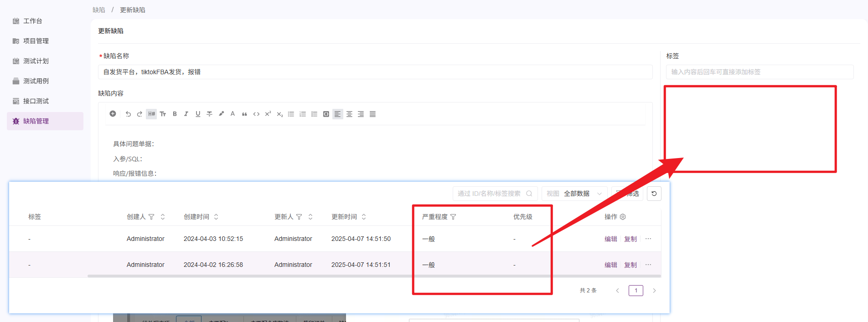868x322 pixels.
Task: Click 编辑 link in the first row
Action: [x=610, y=239]
